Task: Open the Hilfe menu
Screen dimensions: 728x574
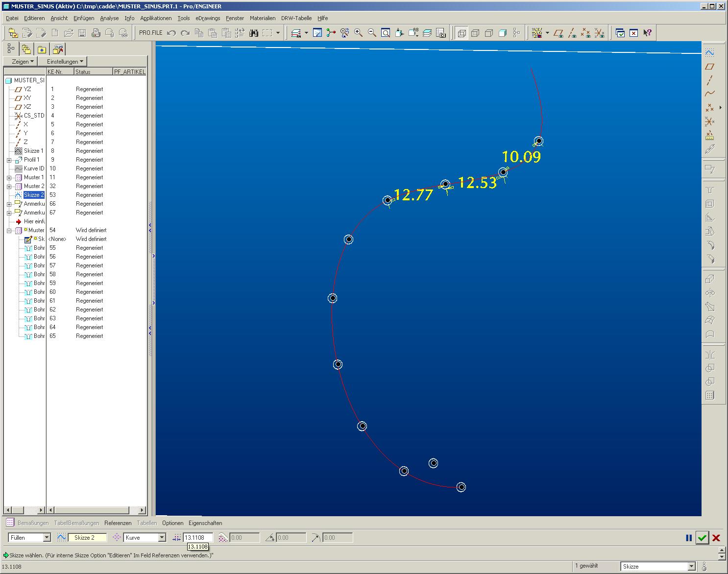Action: click(x=322, y=18)
